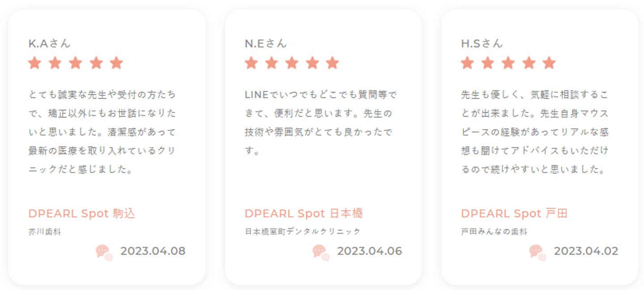Click the chat bubble icon beside 2023.04.08
644x290 pixels.
coord(104,253)
